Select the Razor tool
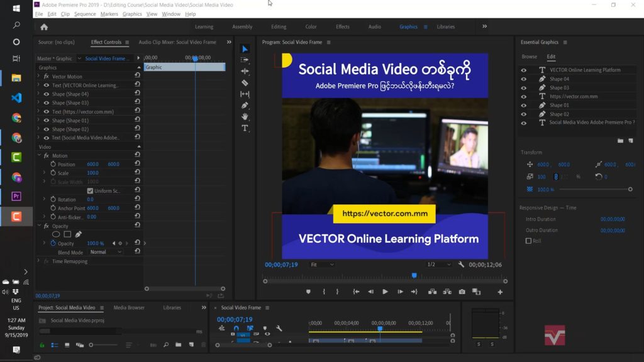This screenshot has height=362, width=644. (245, 82)
